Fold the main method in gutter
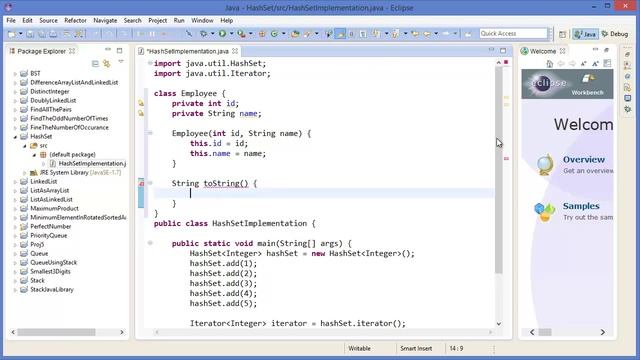This screenshot has height=360, width=640. click(150, 243)
